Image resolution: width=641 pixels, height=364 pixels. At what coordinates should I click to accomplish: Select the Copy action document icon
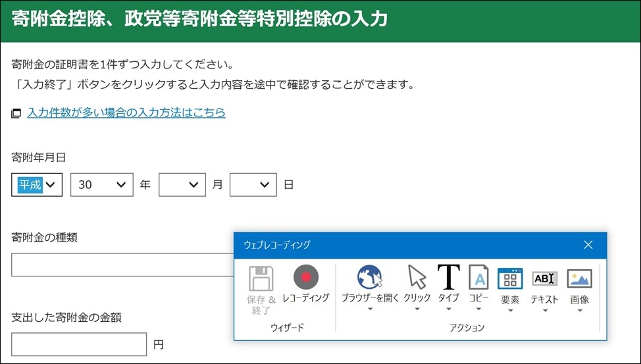coord(478,277)
